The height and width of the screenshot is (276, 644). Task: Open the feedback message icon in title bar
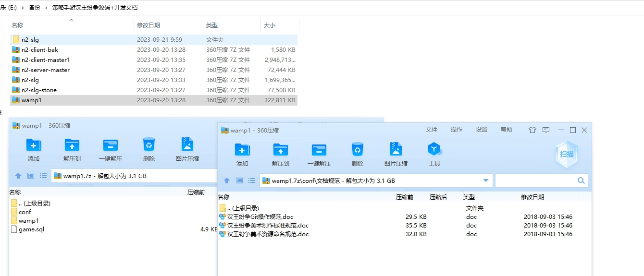pos(546,130)
